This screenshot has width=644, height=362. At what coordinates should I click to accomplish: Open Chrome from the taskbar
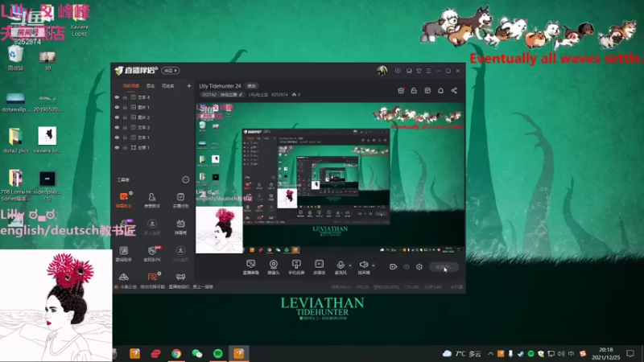[x=176, y=353]
